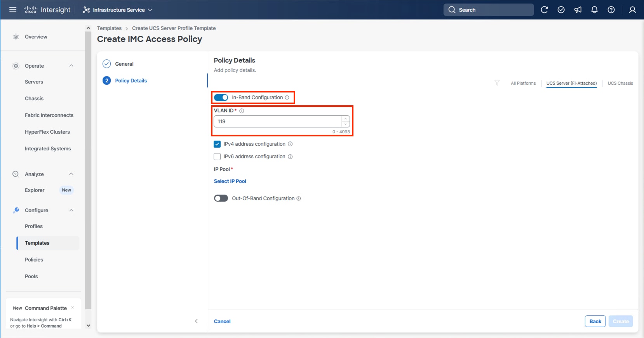Collapse the Operate sidebar section
Viewport: 644px width, 338px height.
point(71,66)
